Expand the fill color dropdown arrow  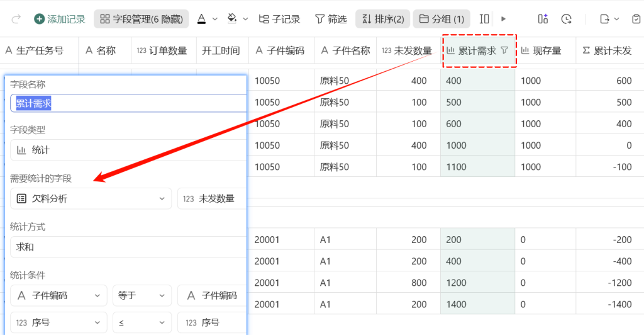(246, 20)
